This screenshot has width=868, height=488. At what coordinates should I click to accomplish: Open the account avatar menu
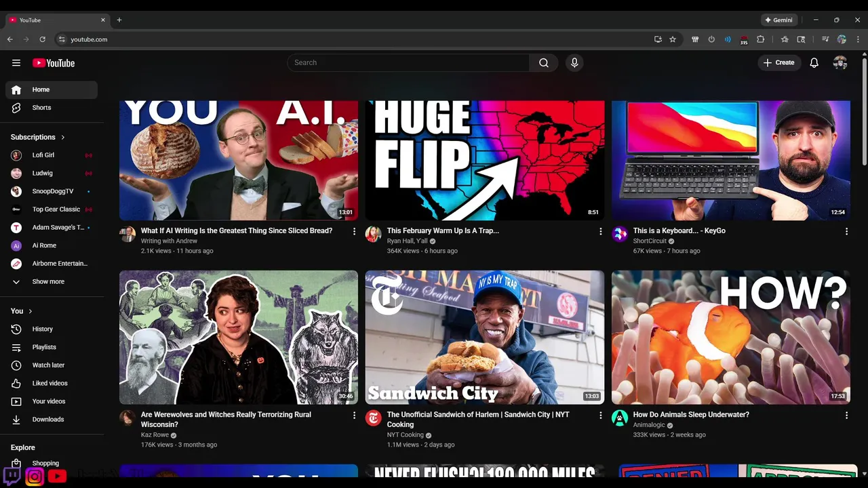840,63
